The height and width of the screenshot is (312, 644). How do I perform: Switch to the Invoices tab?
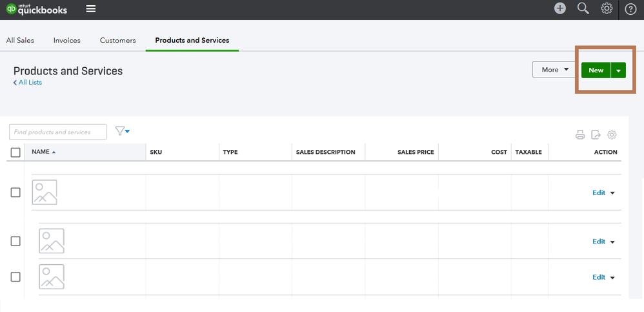pyautogui.click(x=67, y=40)
